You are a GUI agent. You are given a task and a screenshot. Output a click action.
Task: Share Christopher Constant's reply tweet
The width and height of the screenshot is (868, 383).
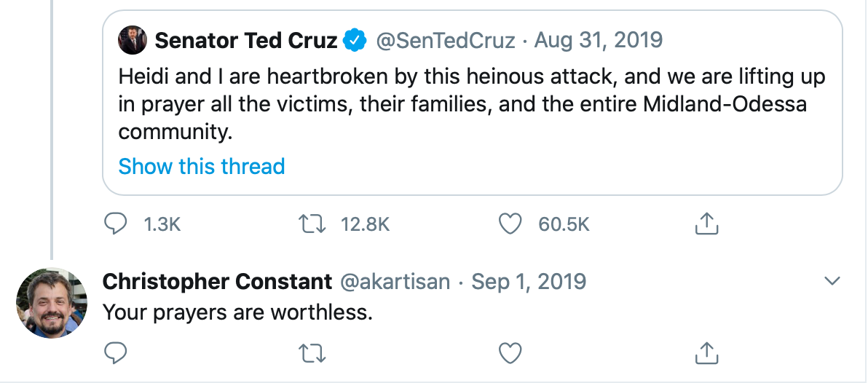[706, 353]
